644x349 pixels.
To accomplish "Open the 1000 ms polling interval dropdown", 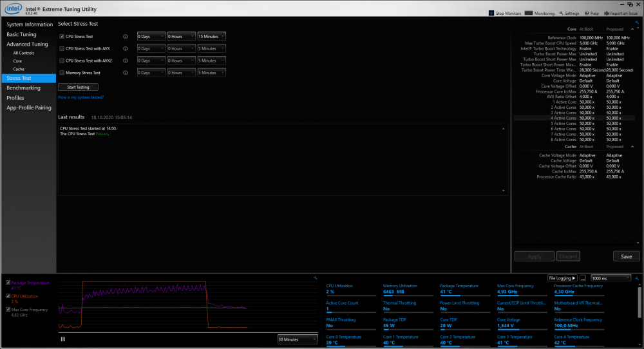I will coord(610,278).
